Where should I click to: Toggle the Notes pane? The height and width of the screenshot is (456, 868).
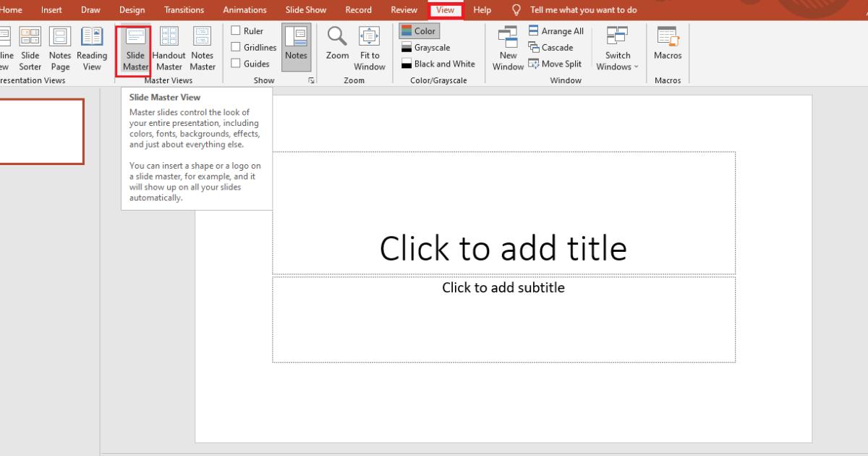[296, 46]
